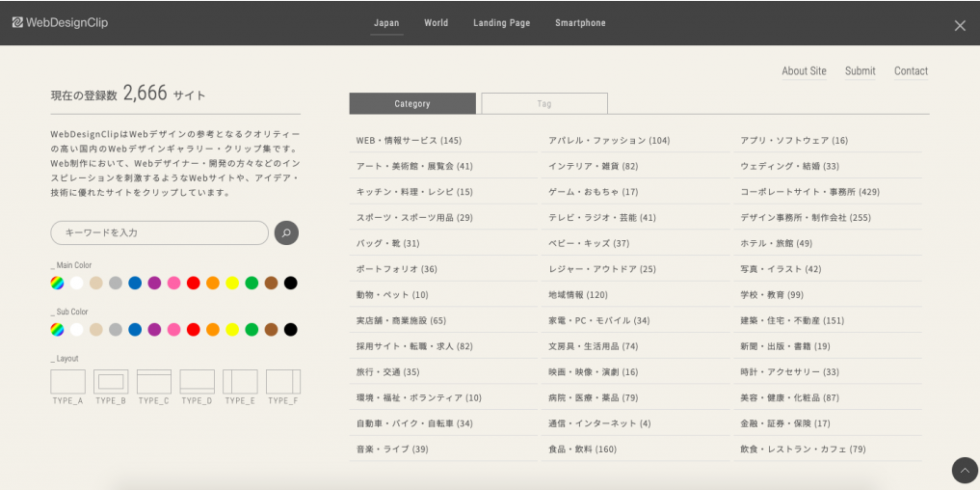
Task: Choose the green Sub Color swatch
Action: tap(252, 330)
